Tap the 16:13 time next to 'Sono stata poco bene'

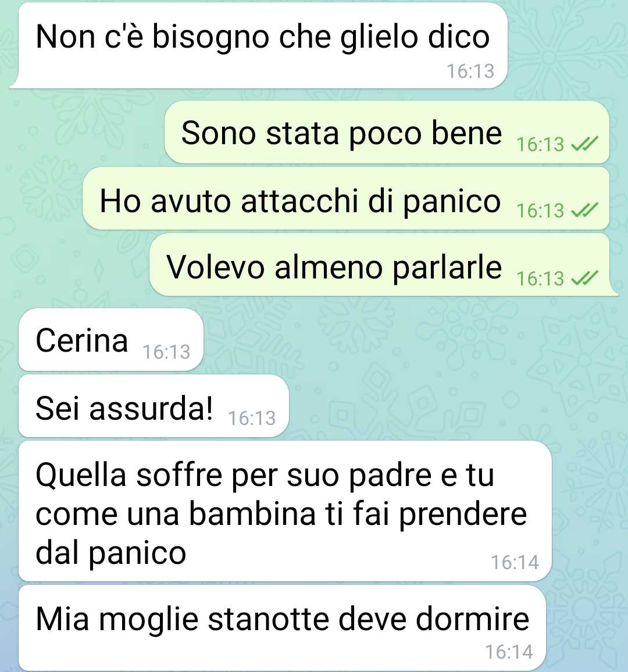[x=540, y=144]
